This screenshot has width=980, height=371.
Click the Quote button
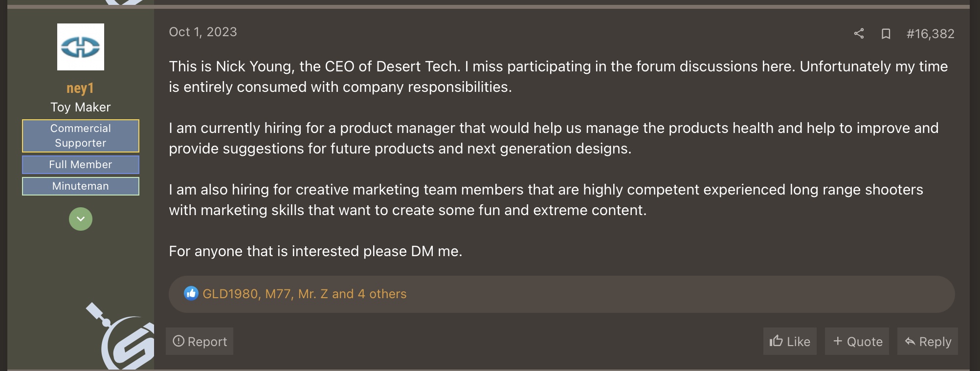(x=857, y=341)
